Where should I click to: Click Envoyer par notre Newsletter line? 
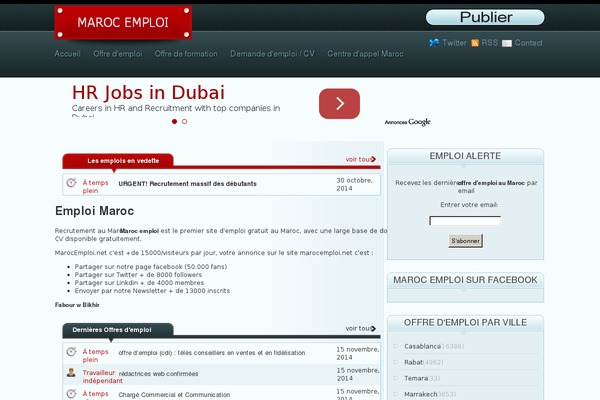(x=152, y=291)
